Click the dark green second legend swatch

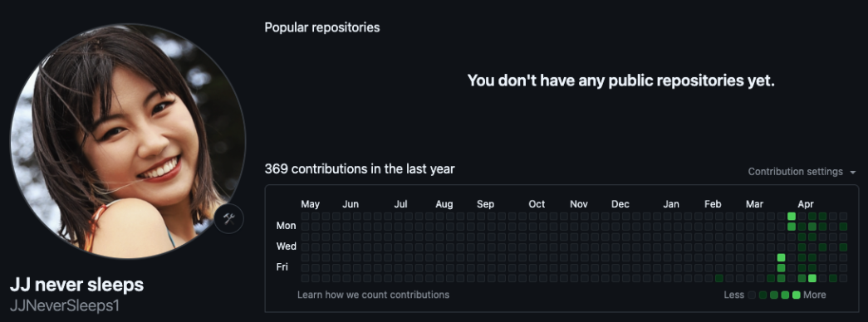(763, 295)
